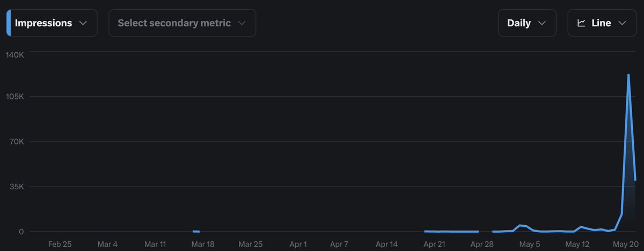Click the line chart icon
Image resolution: width=644 pixels, height=251 pixels.
pyautogui.click(x=581, y=23)
